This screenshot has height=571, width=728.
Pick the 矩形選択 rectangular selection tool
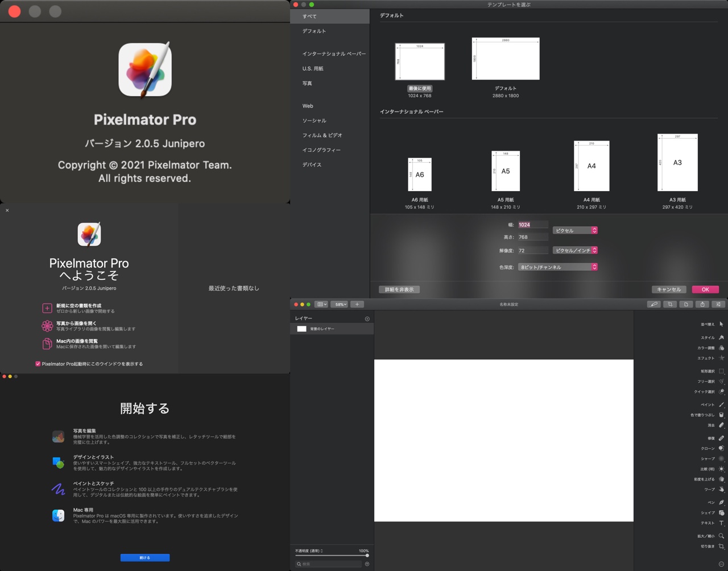(721, 371)
